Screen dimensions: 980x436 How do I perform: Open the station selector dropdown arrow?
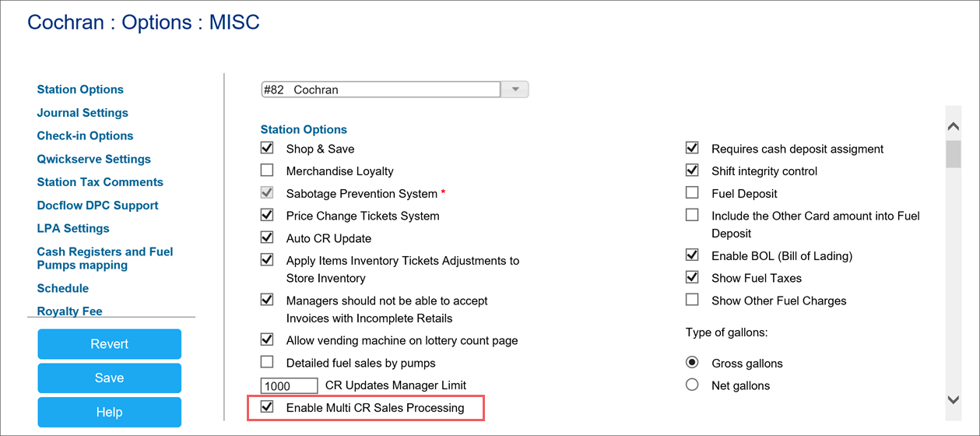(x=515, y=90)
